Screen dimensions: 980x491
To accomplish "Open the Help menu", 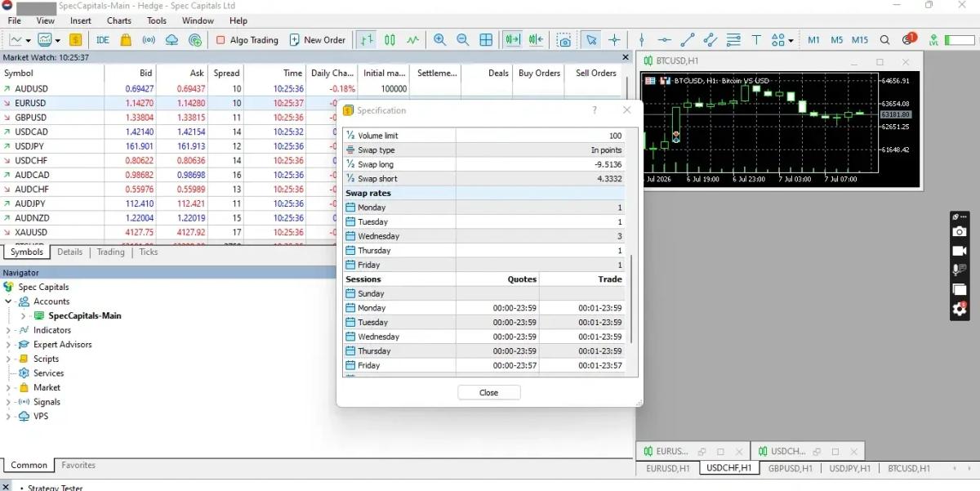I will click(238, 20).
